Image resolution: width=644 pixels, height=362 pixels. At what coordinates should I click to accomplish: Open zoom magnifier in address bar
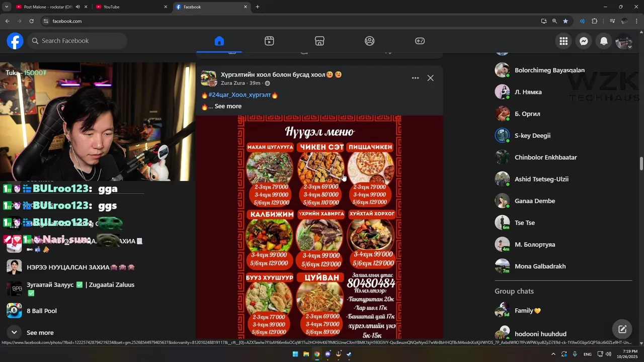pos(554,21)
